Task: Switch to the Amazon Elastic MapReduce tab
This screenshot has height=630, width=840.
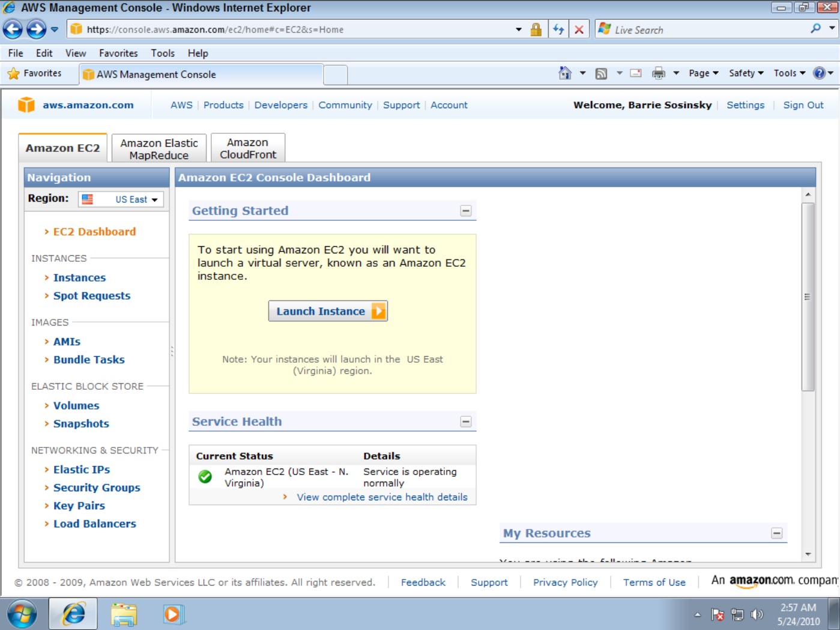Action: pos(159,148)
